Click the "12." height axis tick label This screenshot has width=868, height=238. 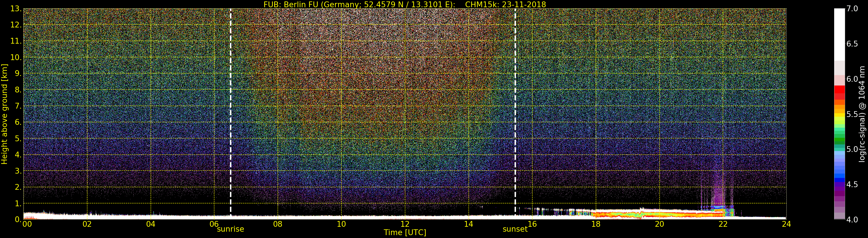pyautogui.click(x=16, y=25)
